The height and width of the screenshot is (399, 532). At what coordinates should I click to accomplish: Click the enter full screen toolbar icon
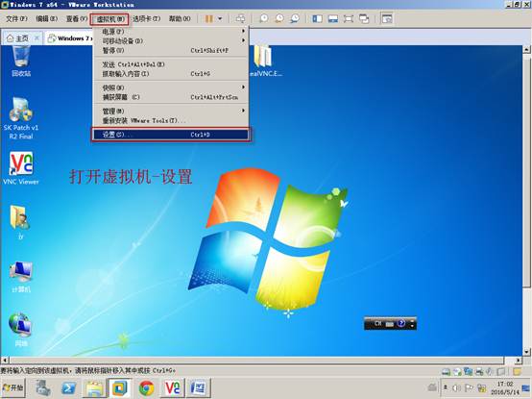(349, 18)
